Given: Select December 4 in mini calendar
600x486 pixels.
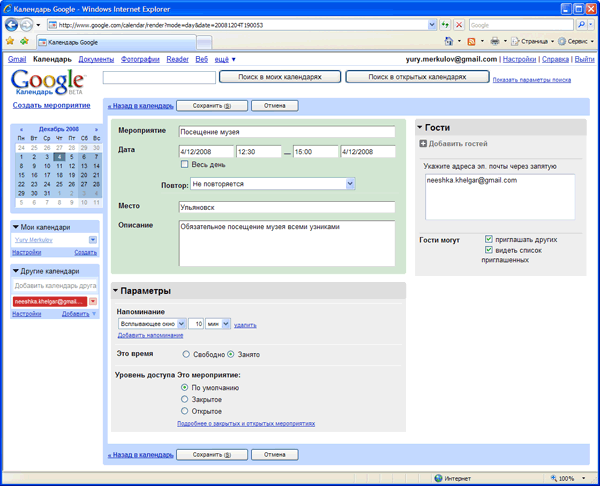Looking at the screenshot, I should pyautogui.click(x=59, y=157).
